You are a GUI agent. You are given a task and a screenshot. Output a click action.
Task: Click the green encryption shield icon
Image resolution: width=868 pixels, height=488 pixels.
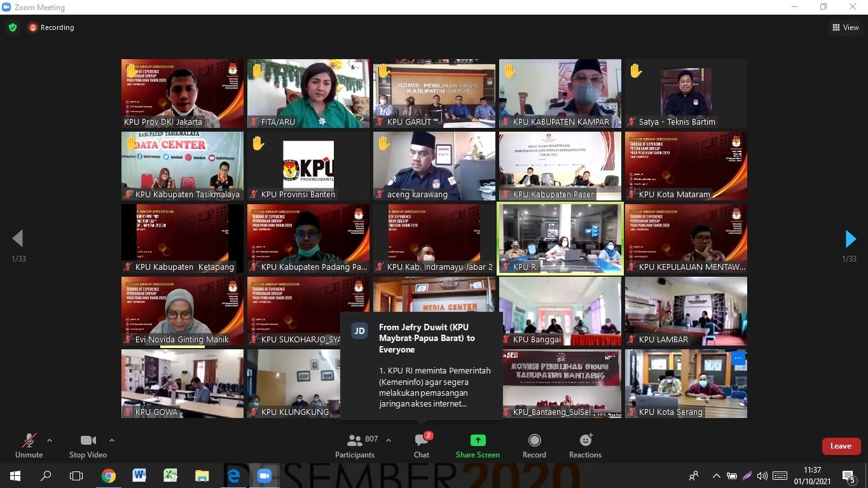(x=13, y=27)
